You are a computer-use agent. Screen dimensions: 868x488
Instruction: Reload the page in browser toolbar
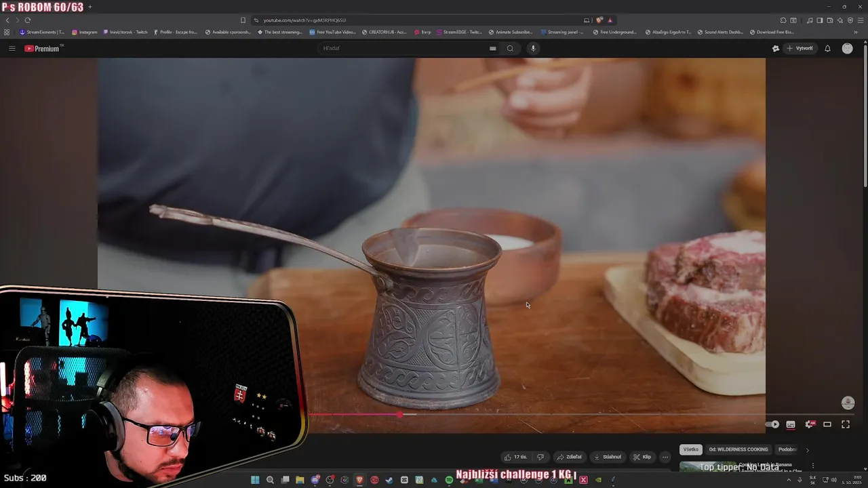tap(28, 20)
